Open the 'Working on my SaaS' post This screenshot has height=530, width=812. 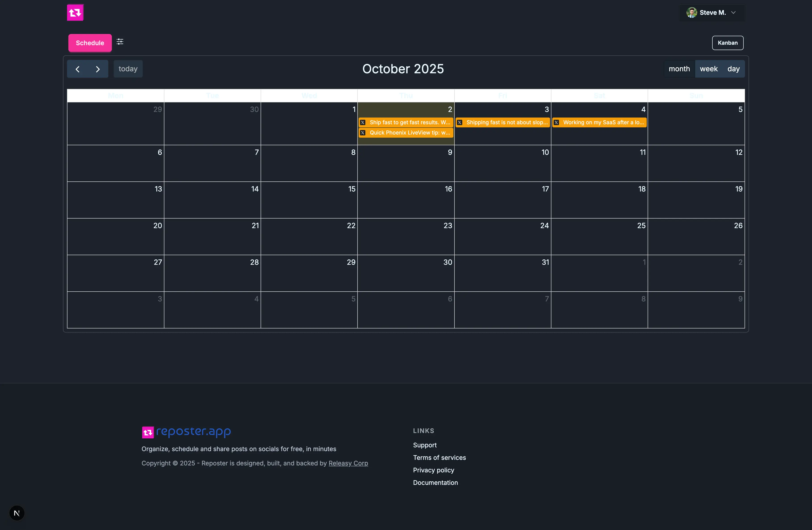coord(603,122)
